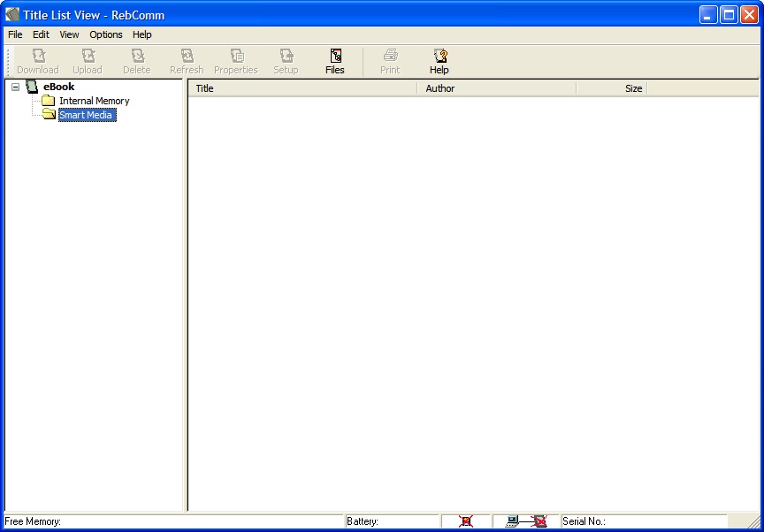Open the Files toolbar button
This screenshot has height=532, width=764.
[335, 61]
